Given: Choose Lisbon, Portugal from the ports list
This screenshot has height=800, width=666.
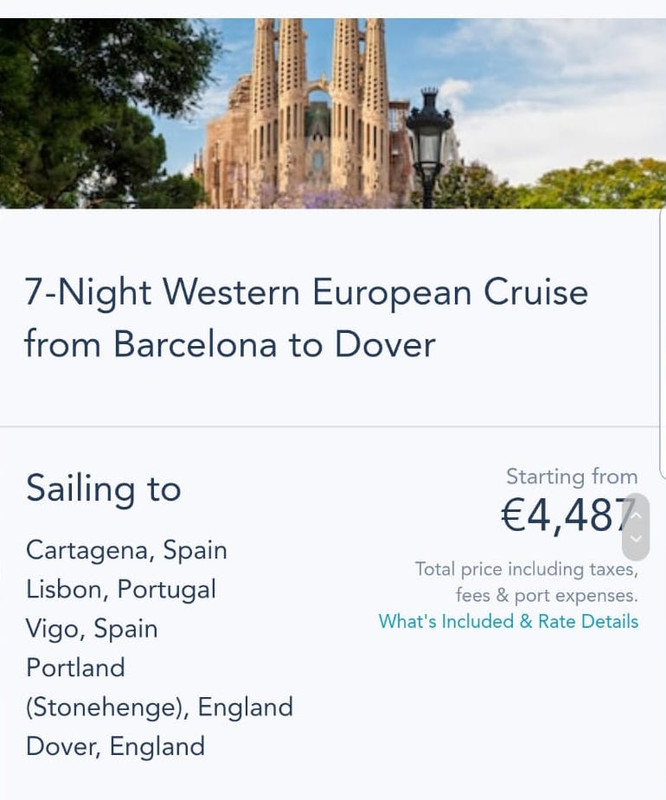Looking at the screenshot, I should pos(121,589).
